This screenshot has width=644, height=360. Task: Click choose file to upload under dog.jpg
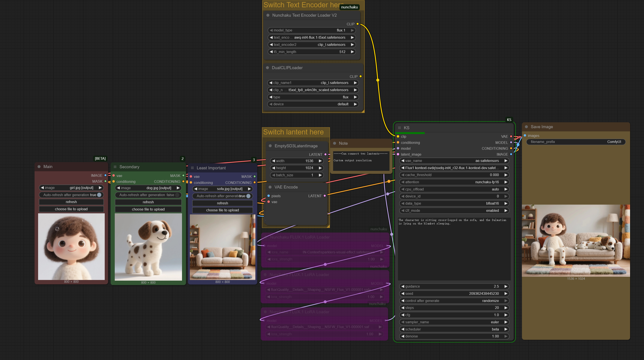tap(148, 209)
